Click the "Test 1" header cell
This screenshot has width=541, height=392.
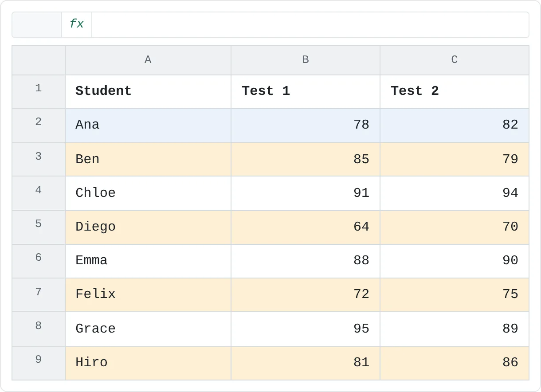pos(306,92)
